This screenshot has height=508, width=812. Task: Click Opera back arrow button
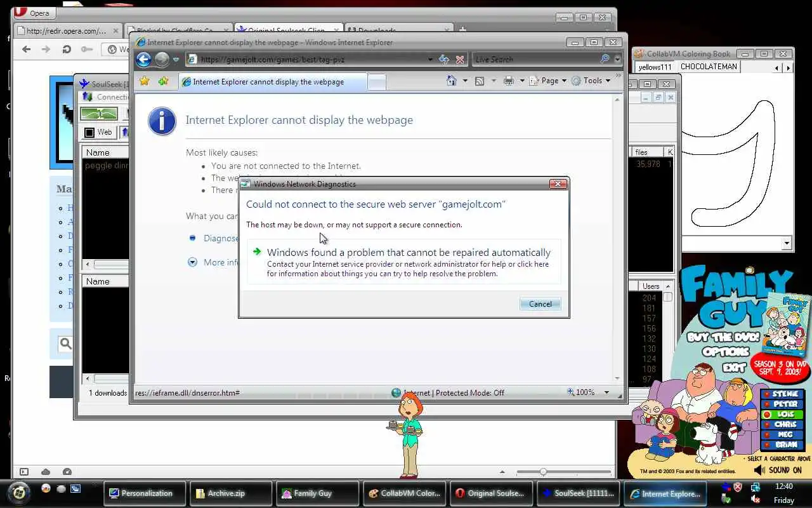coord(26,49)
